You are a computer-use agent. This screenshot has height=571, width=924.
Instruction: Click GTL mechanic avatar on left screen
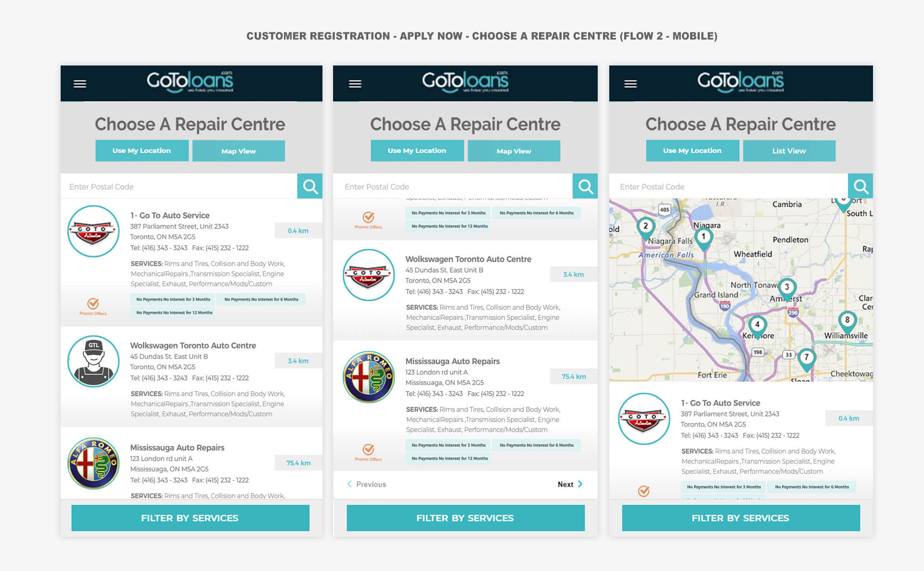coord(93,362)
